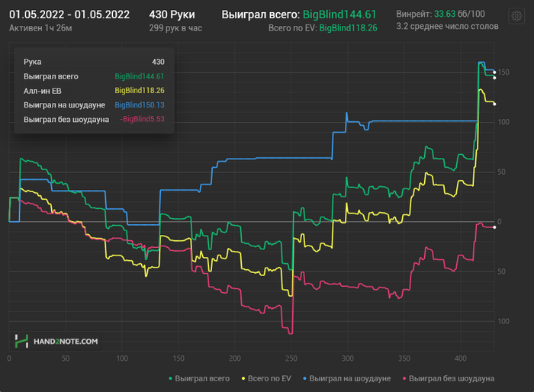The image size is (534, 392).
Task: Click the '430 Руки' hands count
Action: coord(172,14)
